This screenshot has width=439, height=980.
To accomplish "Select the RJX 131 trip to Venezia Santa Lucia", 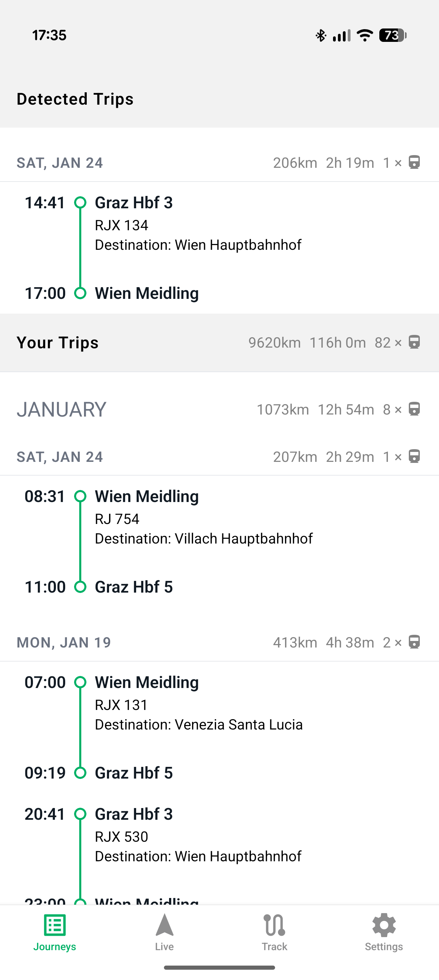I will point(198,715).
